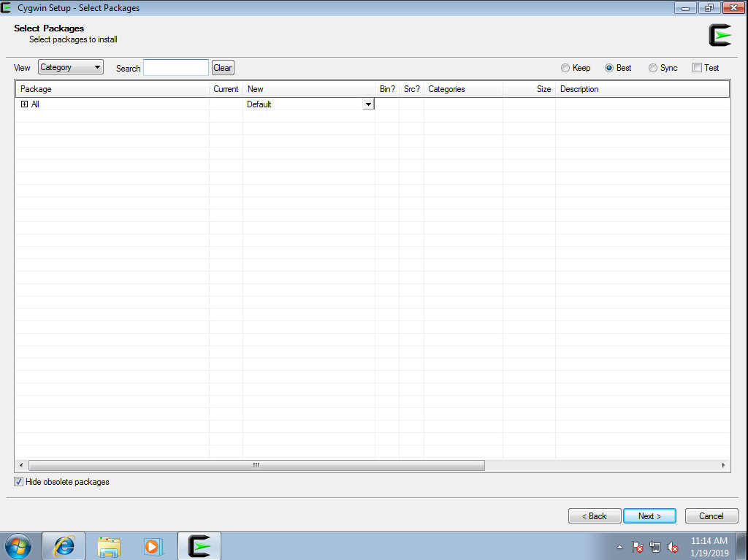Screen dimensions: 748x560
Task: Open the Windows Start menu orb
Action: click(x=18, y=546)
